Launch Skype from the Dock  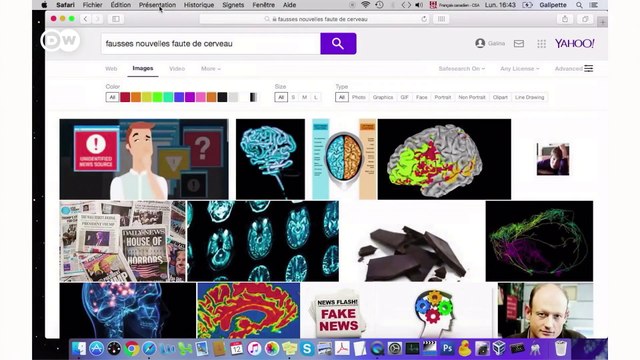point(307,349)
